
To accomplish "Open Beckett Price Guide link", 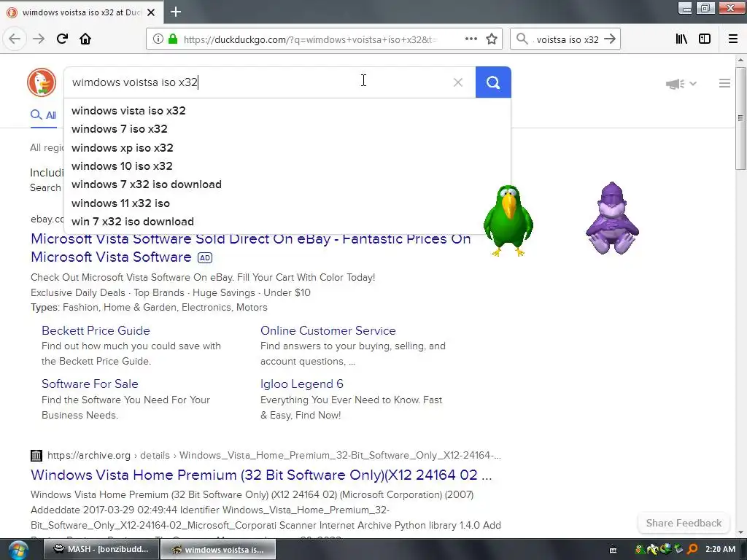I will point(96,330).
